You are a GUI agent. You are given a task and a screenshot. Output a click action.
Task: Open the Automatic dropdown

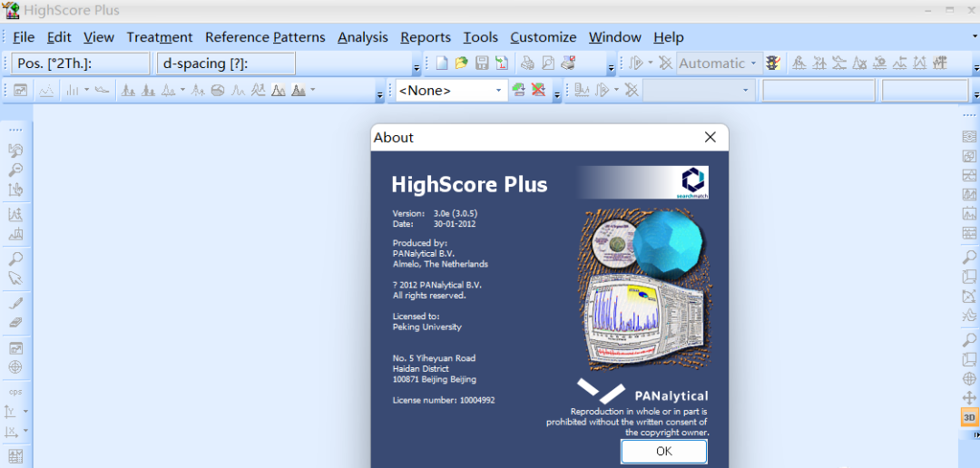coord(753,63)
